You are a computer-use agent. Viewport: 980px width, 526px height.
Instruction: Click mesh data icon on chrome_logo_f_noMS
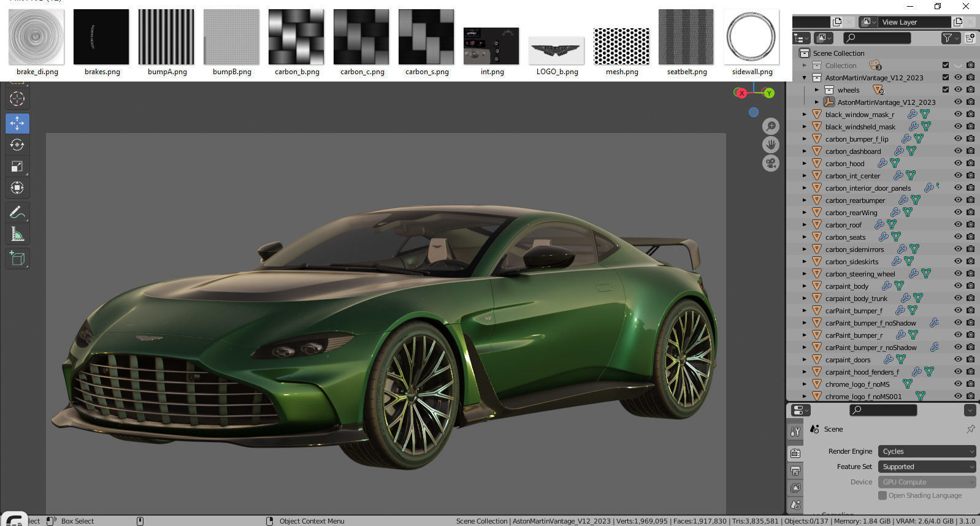[x=907, y=384]
